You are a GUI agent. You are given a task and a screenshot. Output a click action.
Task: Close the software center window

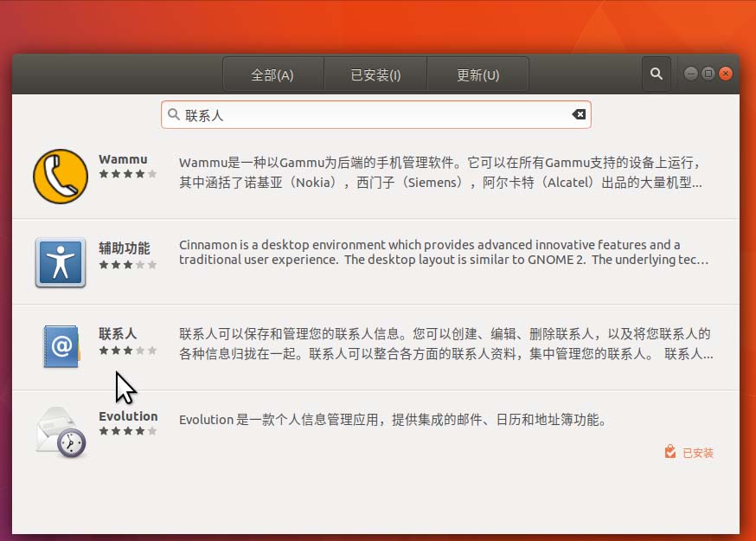(725, 74)
